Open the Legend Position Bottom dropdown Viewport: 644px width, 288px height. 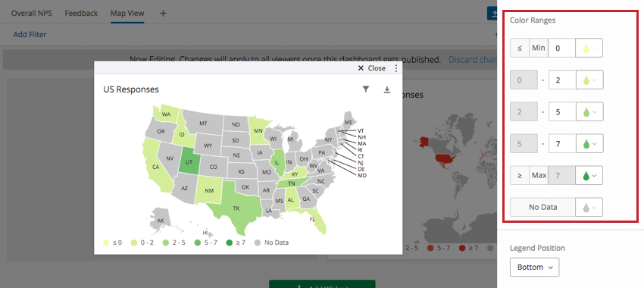click(534, 267)
